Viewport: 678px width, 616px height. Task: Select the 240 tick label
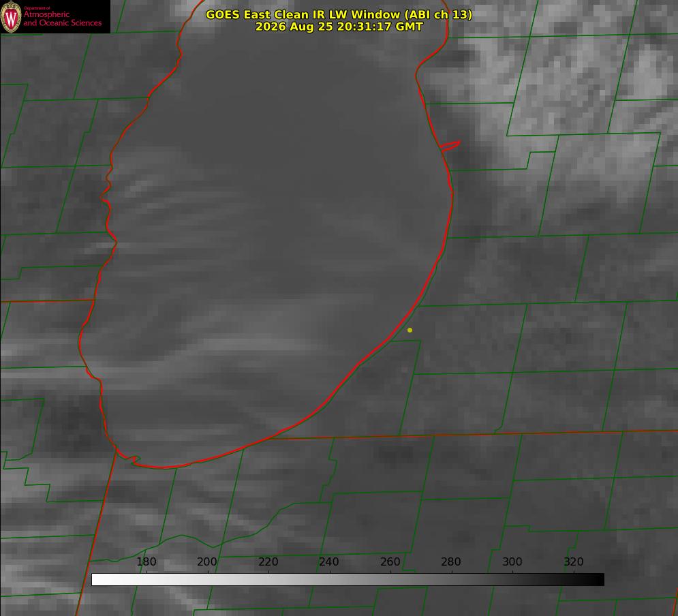(x=329, y=561)
